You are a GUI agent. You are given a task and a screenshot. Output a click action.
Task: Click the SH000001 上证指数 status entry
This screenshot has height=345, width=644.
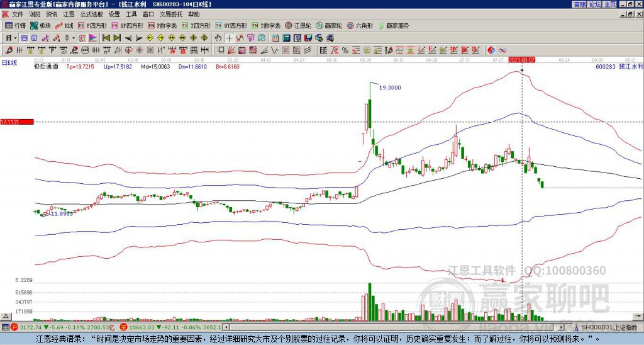(609, 327)
